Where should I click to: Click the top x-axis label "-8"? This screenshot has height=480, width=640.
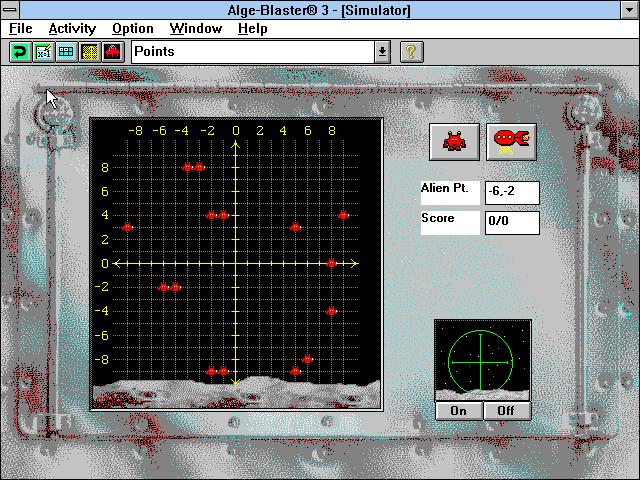point(136,131)
